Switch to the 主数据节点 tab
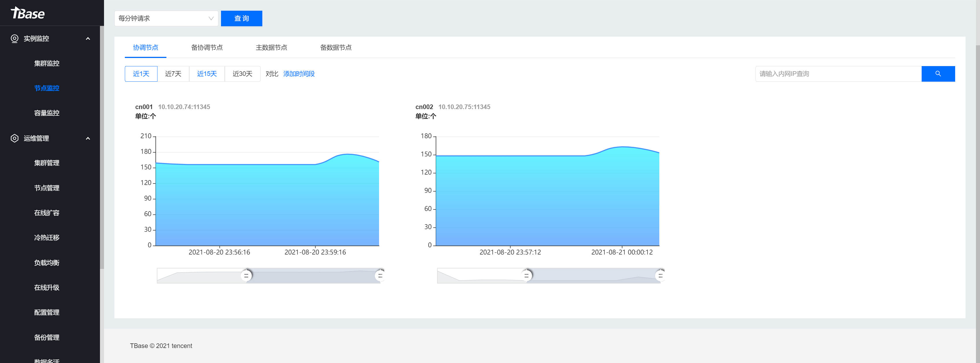 pyautogui.click(x=272, y=48)
